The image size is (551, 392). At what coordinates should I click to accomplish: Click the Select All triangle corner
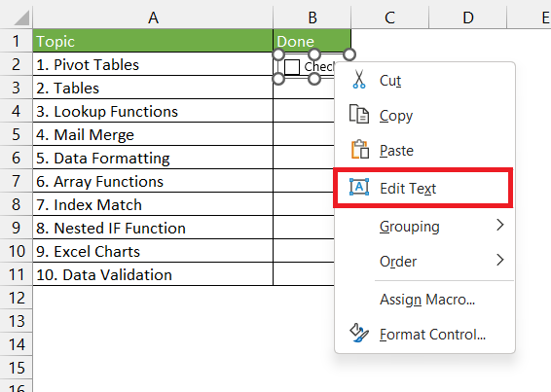tap(21, 18)
